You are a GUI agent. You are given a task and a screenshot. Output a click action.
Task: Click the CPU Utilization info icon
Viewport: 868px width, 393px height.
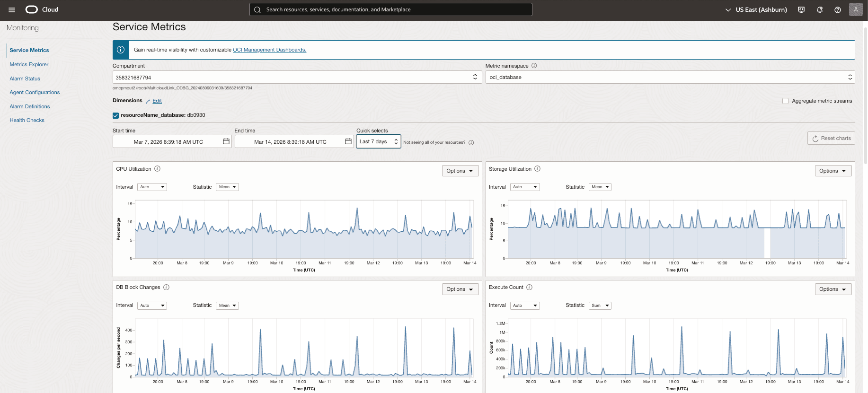click(x=158, y=169)
